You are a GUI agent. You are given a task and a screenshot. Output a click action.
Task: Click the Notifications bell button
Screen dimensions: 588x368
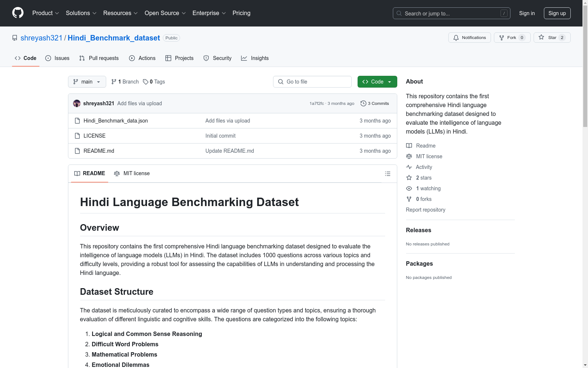[x=470, y=38]
